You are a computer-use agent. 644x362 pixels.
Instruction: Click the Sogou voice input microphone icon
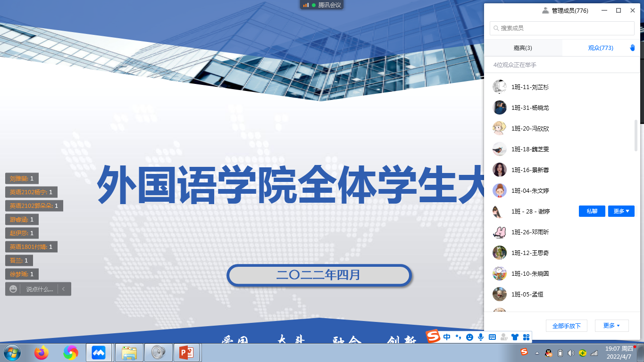(x=481, y=337)
